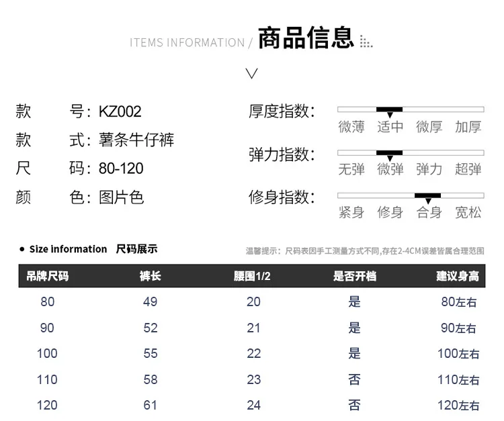Click the 微厚 thickness option
The width and height of the screenshot is (504, 421).
(429, 127)
